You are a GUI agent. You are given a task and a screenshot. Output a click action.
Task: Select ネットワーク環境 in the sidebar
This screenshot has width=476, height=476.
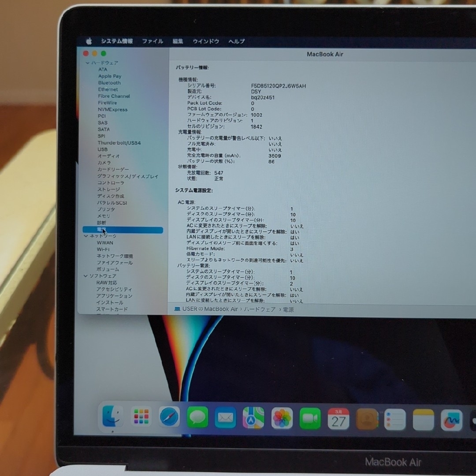coord(115,256)
